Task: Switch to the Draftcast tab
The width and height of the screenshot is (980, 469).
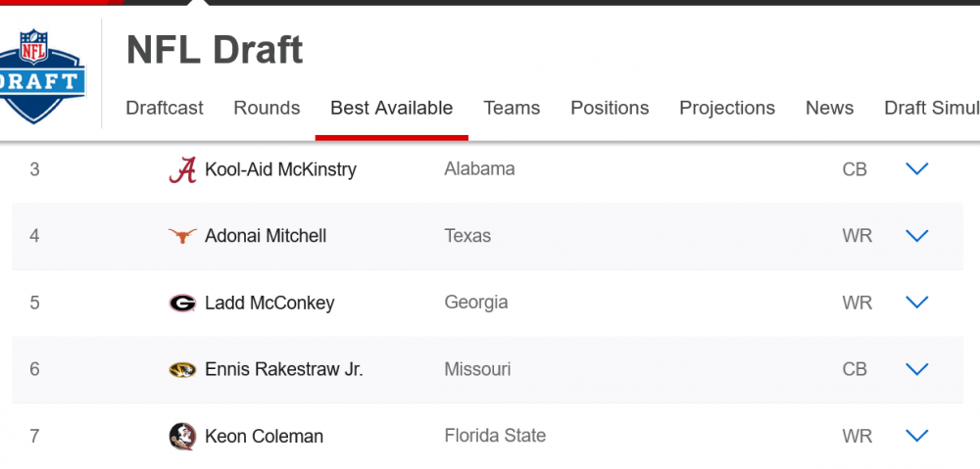Action: tap(165, 108)
